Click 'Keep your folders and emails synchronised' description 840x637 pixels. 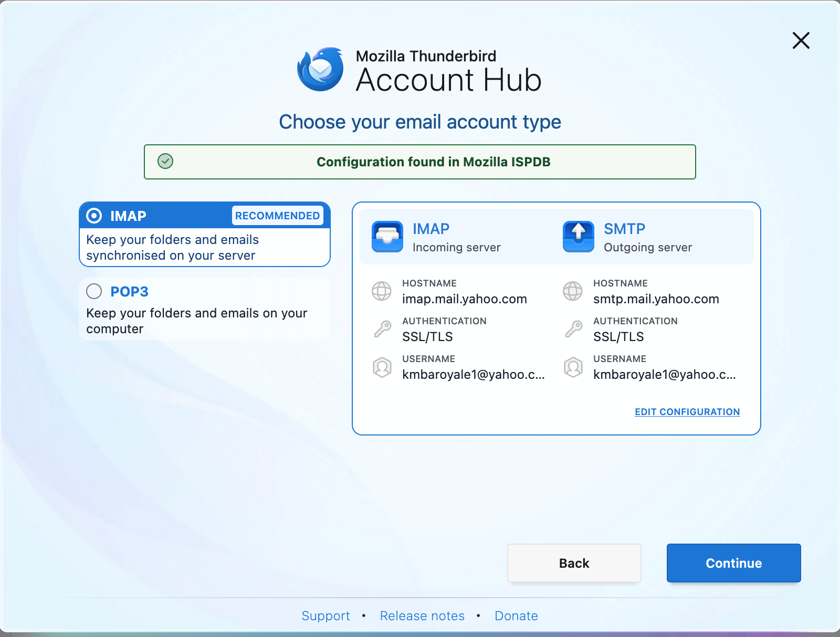pyautogui.click(x=172, y=248)
